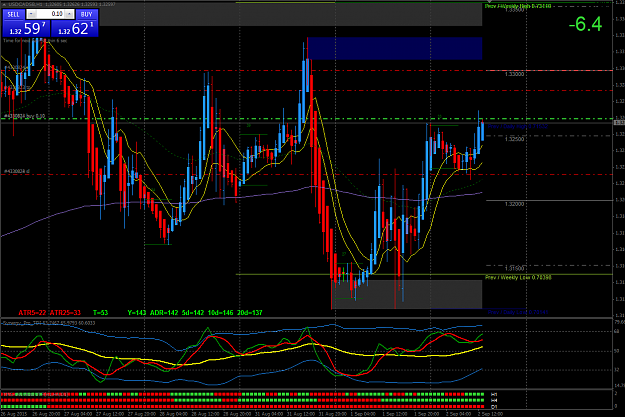Decrease lot size with the down stepper
The height and width of the screenshot is (417, 625).
[x=31, y=14]
